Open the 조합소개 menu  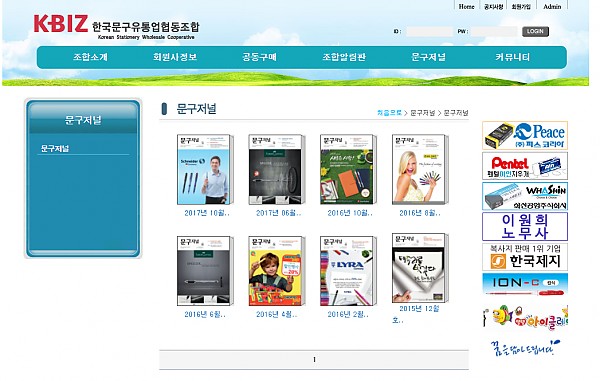pos(90,57)
